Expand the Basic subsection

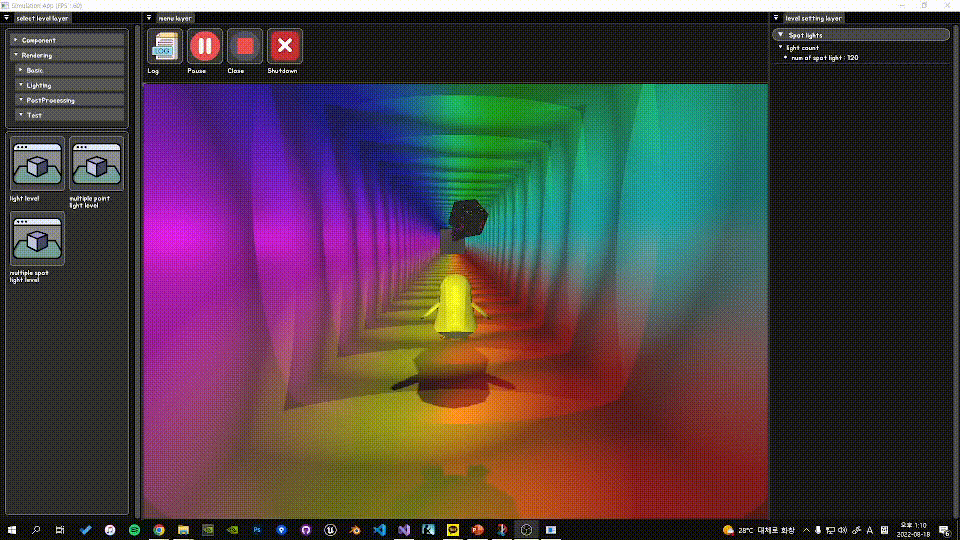tap(70, 70)
